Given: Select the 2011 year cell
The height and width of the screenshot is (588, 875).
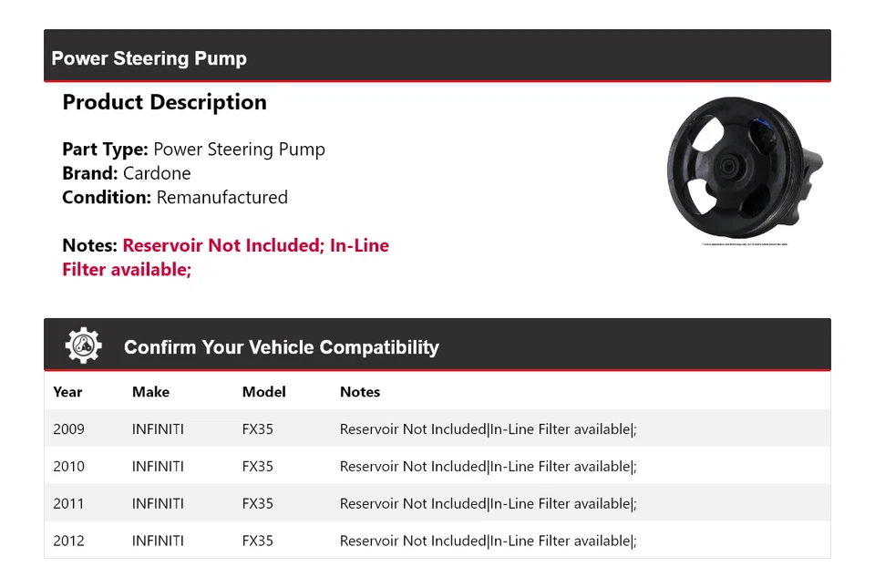Looking at the screenshot, I should click(x=68, y=503).
